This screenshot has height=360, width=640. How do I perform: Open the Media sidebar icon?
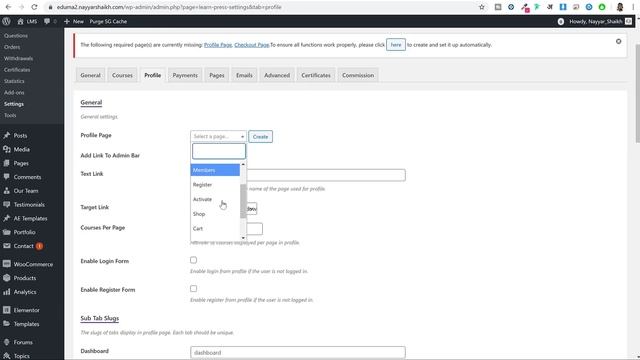pyautogui.click(x=7, y=149)
